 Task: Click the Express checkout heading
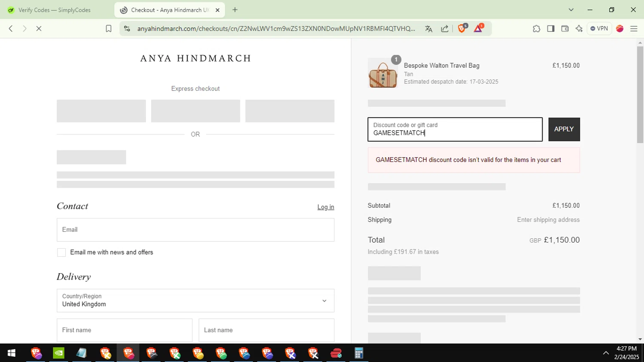click(x=195, y=89)
